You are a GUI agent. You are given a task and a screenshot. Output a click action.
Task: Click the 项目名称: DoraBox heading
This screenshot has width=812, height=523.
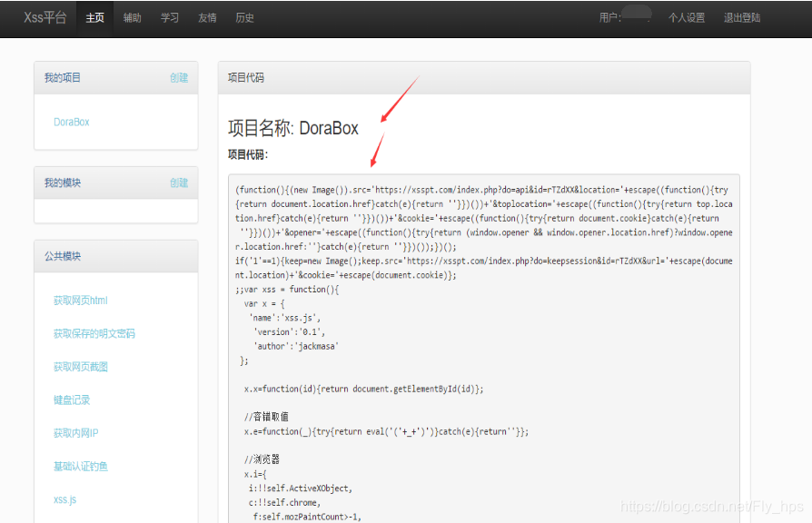click(293, 128)
